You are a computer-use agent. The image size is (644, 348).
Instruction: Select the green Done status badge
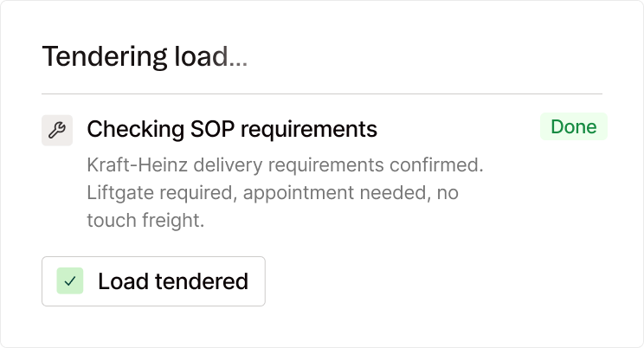point(573,126)
